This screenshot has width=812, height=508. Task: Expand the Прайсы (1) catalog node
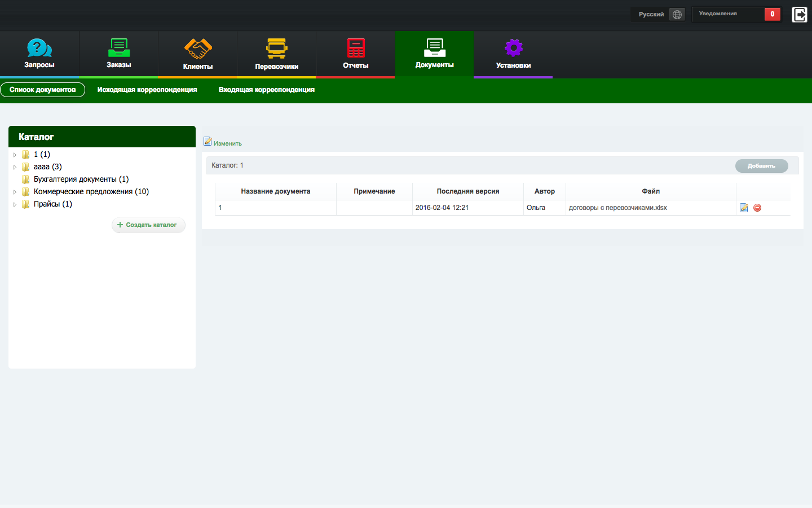[x=15, y=204]
